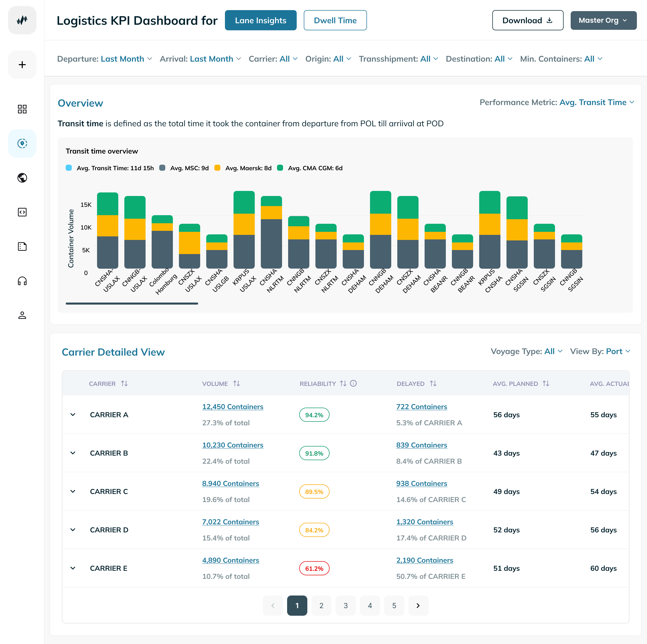647x644 pixels.
Task: Open the headphones support icon
Action: click(x=22, y=281)
